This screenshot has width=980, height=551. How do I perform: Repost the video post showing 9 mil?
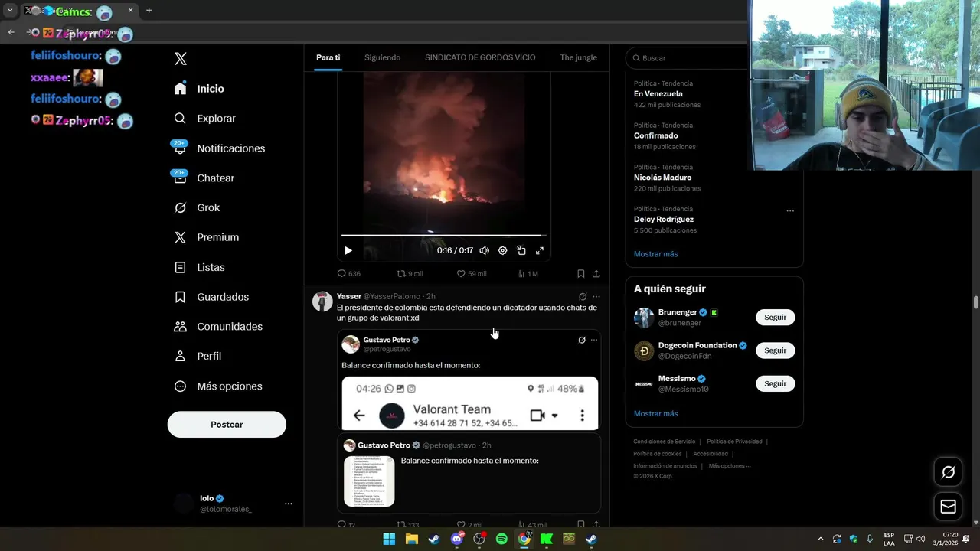410,273
